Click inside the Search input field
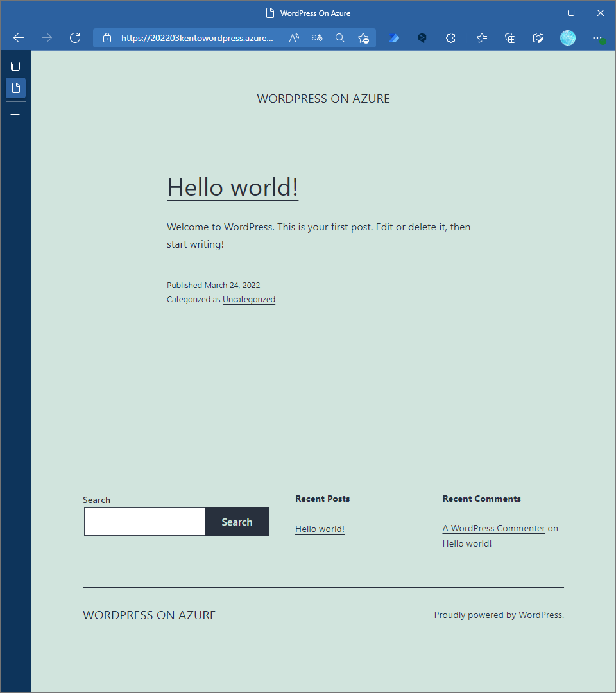 [x=144, y=521]
